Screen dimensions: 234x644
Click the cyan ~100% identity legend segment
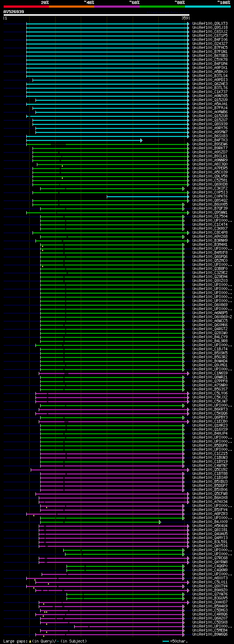click(x=208, y=7)
